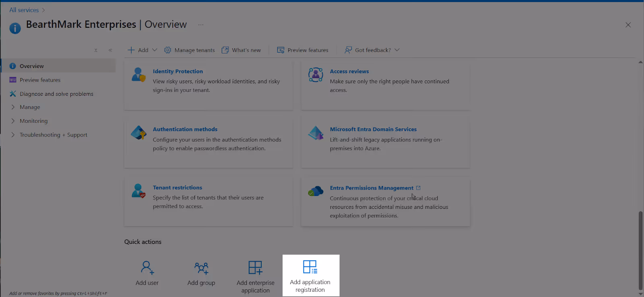Click the BearthMark Enterprises Overview title
This screenshot has width=644, height=297.
click(x=106, y=25)
